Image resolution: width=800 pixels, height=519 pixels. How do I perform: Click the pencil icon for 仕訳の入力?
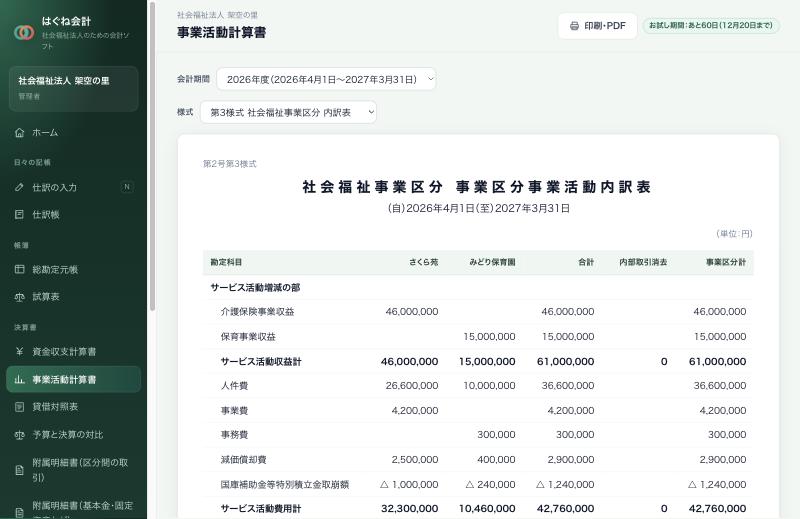coord(19,187)
